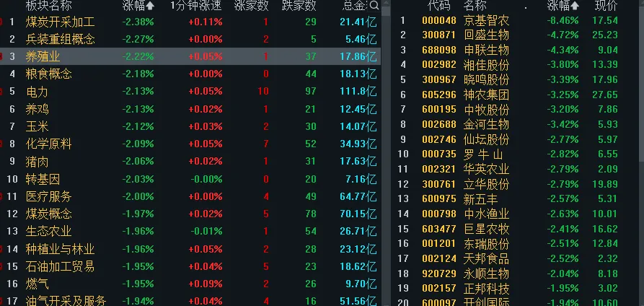Select the 煤炭开采加工 sector row
This screenshot has width=644, height=306.
[x=190, y=22]
